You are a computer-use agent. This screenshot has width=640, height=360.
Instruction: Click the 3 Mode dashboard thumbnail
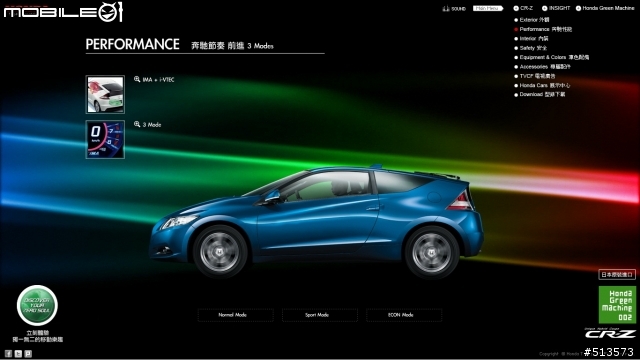pos(105,139)
